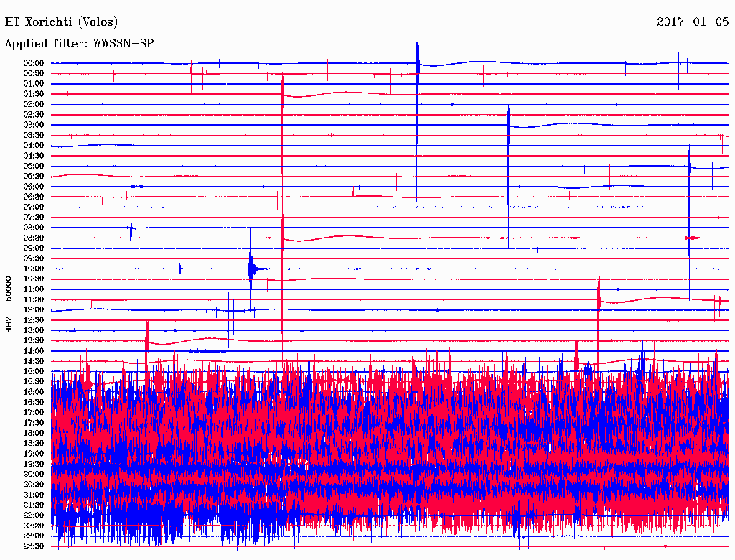This screenshot has width=735, height=560.
Task: Select the 16:00 time row label
Action: [x=34, y=392]
